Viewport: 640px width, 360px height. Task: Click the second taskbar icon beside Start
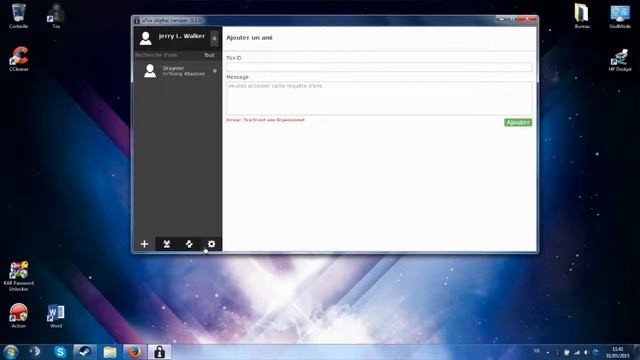point(35,352)
